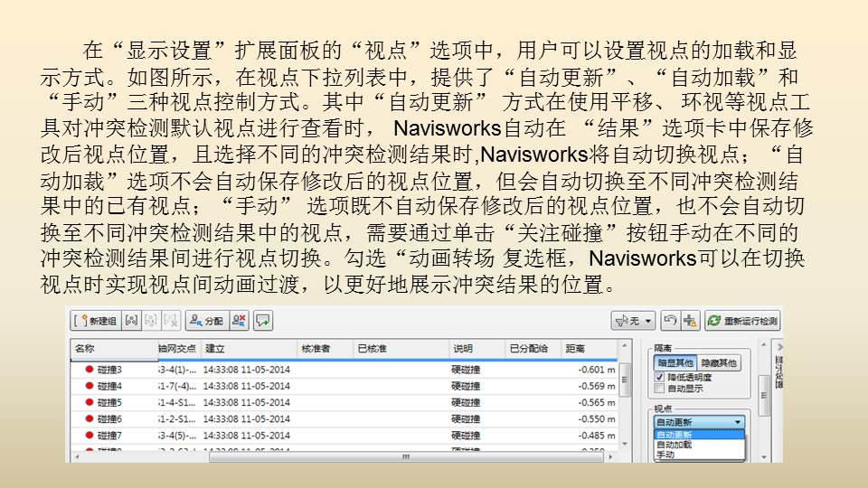This screenshot has height=488, width=868.
Task: Click the distance value -0.569 m
Action: 597,386
